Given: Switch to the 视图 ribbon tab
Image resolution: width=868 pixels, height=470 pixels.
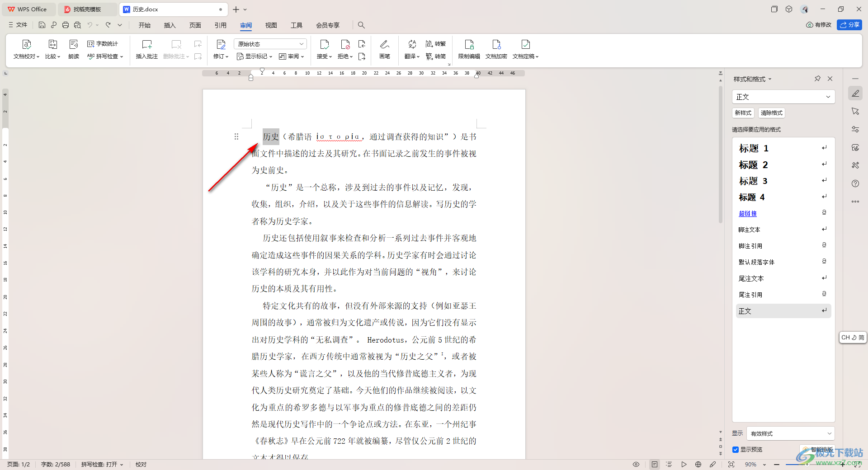Looking at the screenshot, I should [271, 25].
